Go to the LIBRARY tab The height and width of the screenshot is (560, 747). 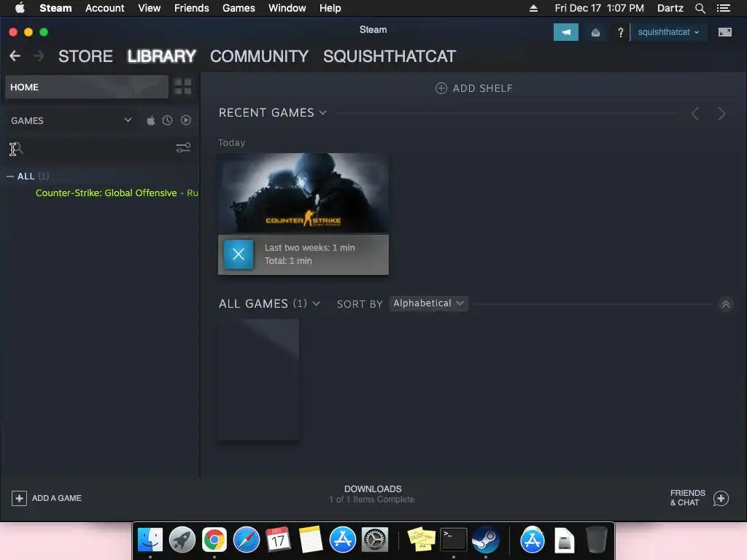pos(161,56)
